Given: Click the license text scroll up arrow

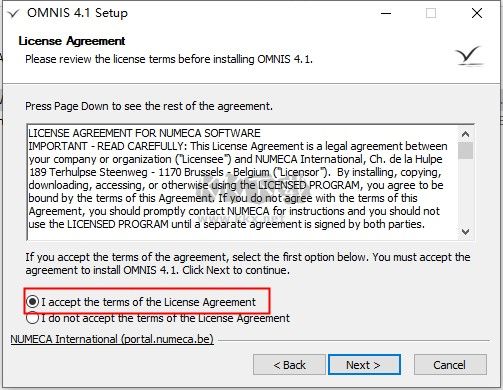Looking at the screenshot, I should pos(465,134).
